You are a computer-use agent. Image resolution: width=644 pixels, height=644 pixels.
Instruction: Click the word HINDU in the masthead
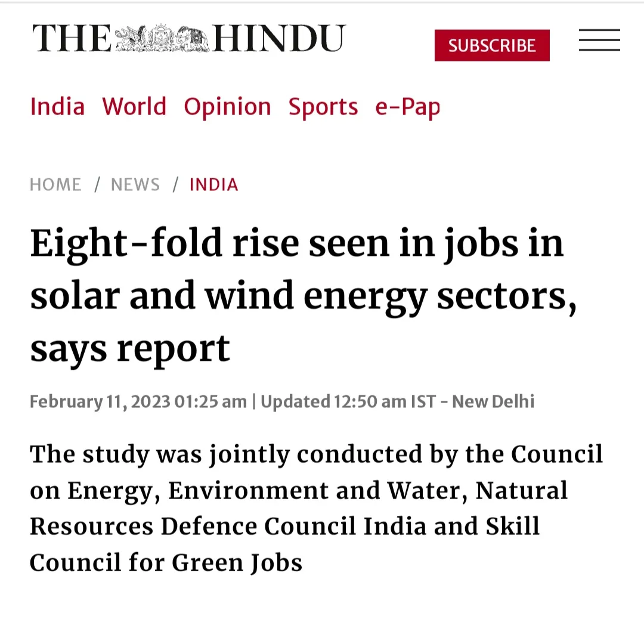(279, 38)
